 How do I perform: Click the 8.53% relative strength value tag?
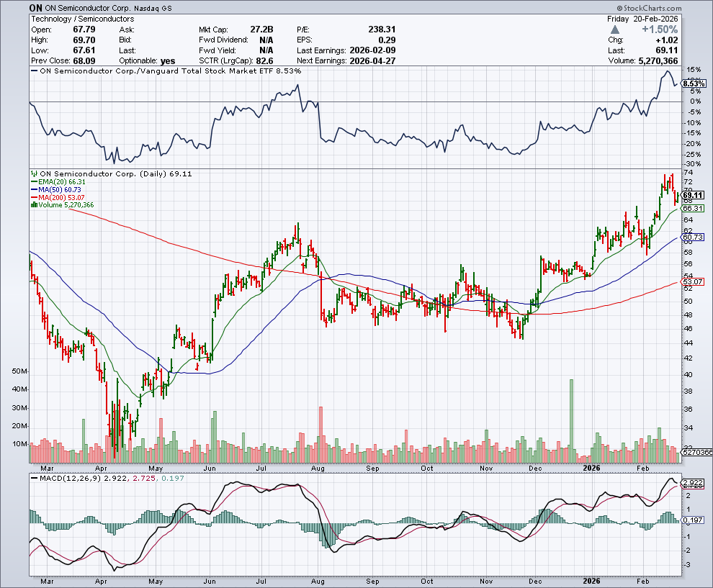[x=694, y=83]
